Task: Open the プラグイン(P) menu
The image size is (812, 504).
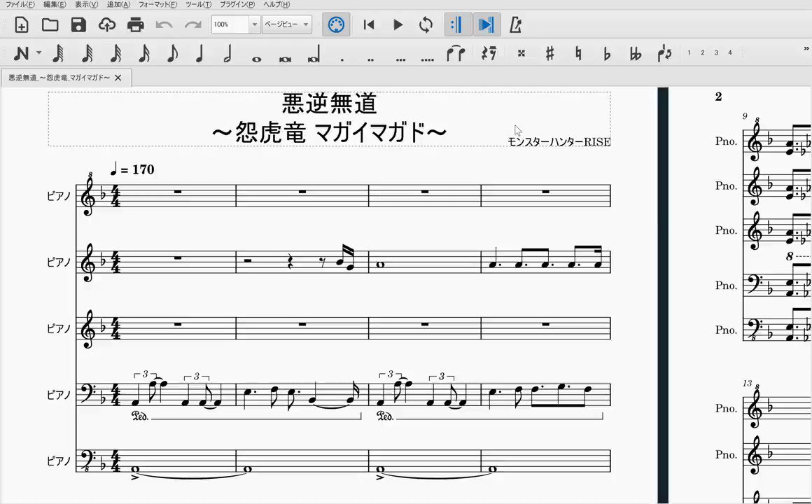Action: [x=237, y=4]
